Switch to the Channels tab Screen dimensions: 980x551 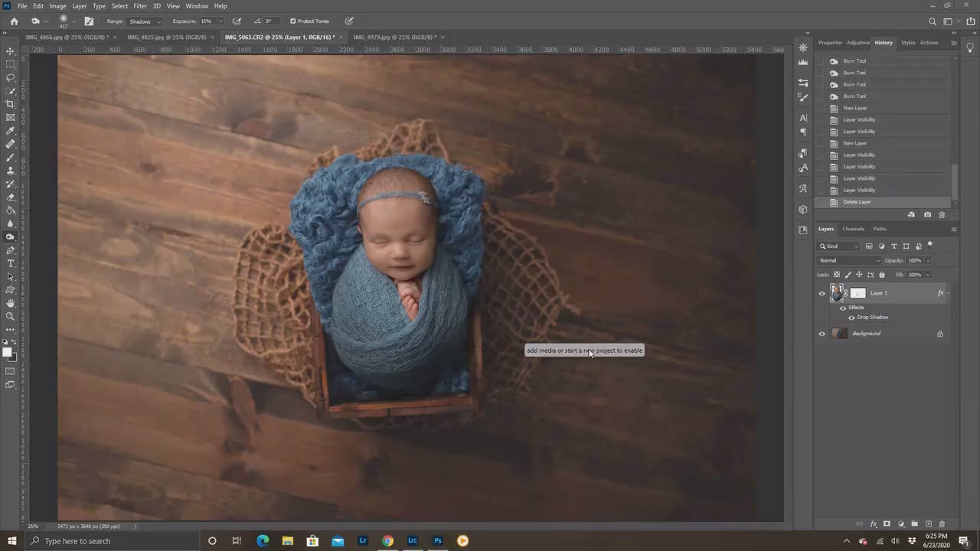[x=853, y=229]
